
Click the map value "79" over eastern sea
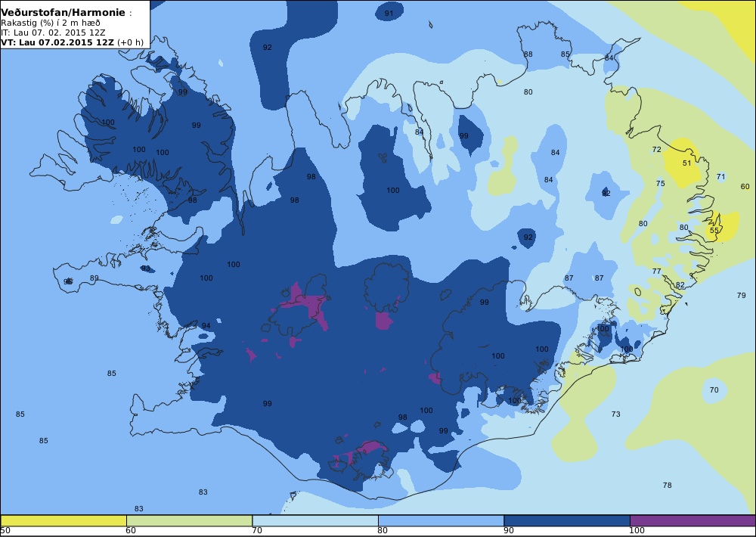click(x=742, y=295)
